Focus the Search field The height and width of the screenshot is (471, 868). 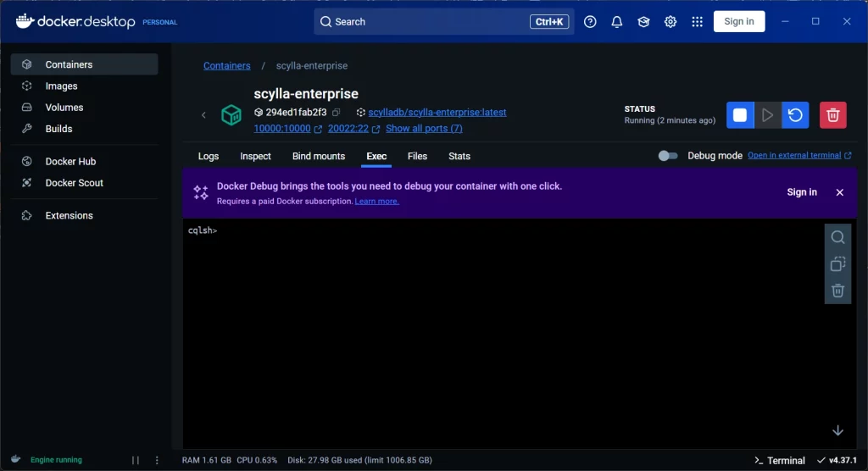click(x=443, y=21)
